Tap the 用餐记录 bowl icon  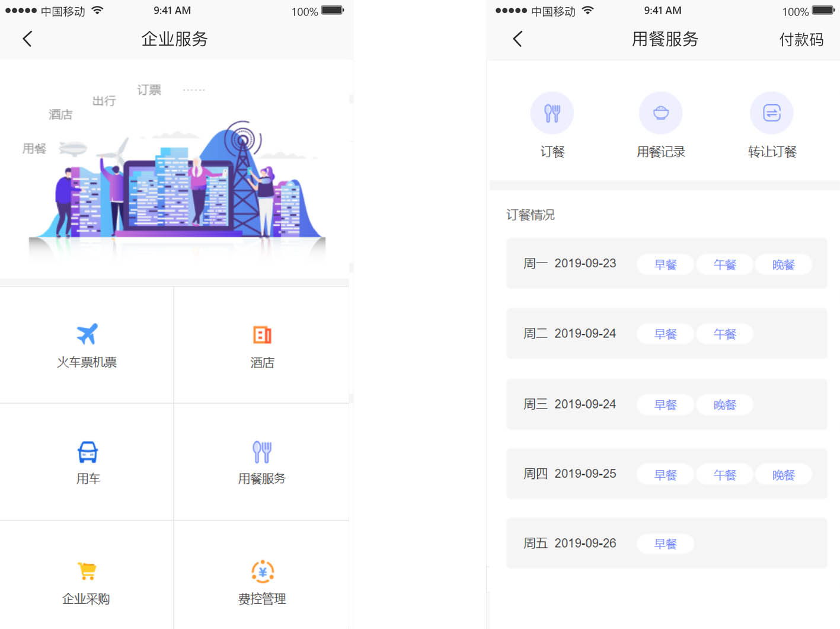(661, 113)
